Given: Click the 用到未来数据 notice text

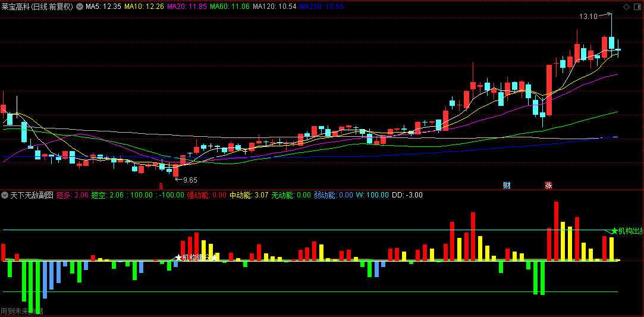Looking at the screenshot, I should [22, 312].
